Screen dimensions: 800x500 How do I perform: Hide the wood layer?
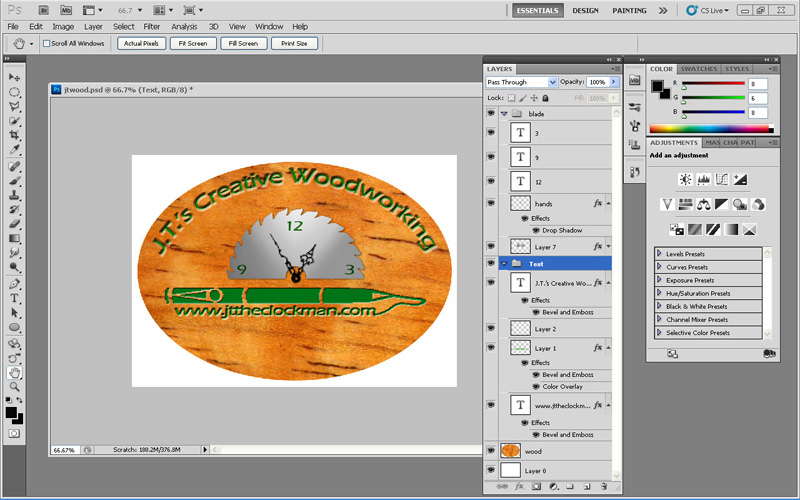click(x=491, y=452)
